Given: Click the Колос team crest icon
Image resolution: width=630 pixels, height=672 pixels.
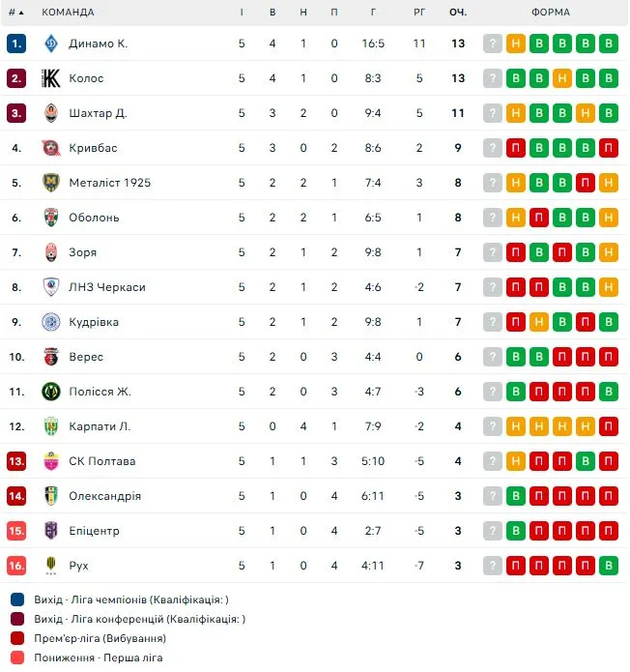Looking at the screenshot, I should coord(51,78).
